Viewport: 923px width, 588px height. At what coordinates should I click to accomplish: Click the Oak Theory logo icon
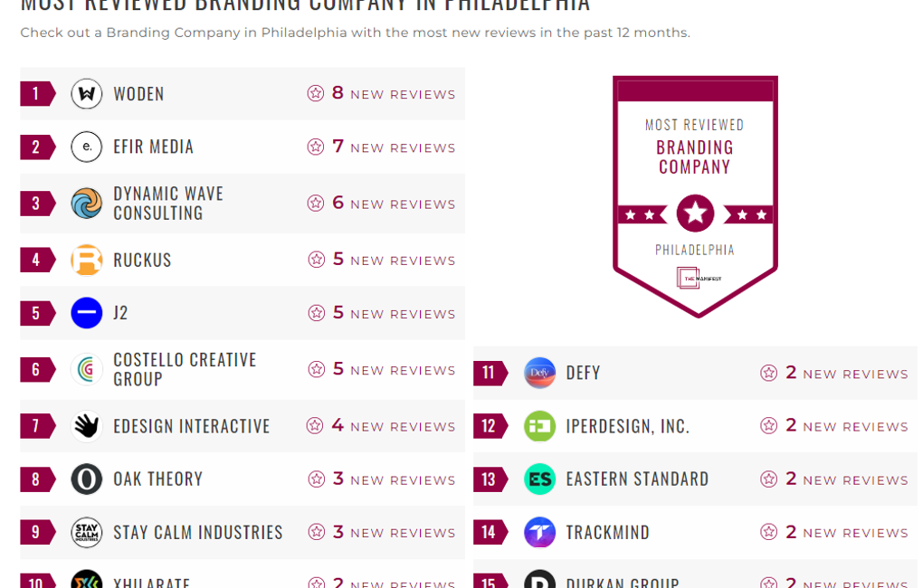click(x=87, y=479)
